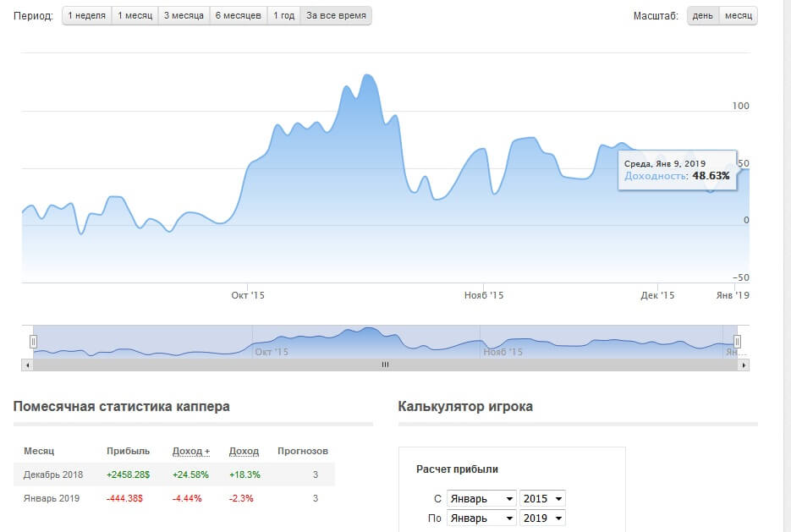The image size is (791, 532).
Task: Click the -4.44% value
Action: point(187,498)
